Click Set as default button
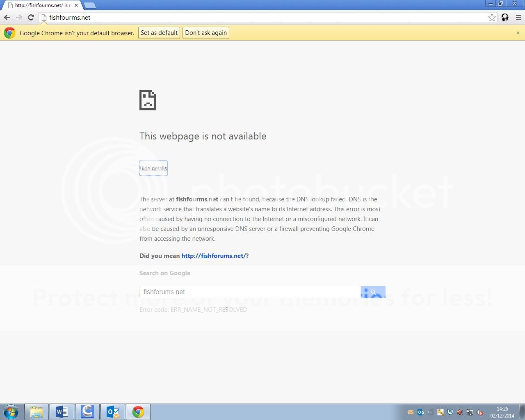Screen dimensions: 525x420 click(159, 33)
